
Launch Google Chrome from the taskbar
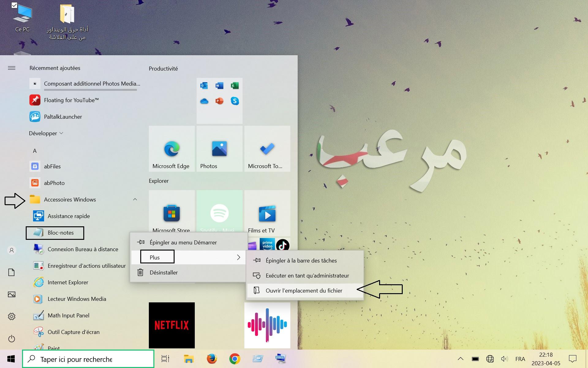(235, 359)
